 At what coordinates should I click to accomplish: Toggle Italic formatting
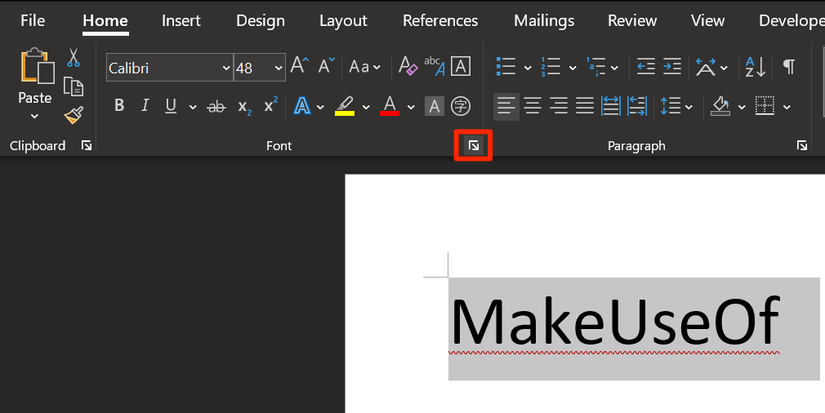click(145, 106)
